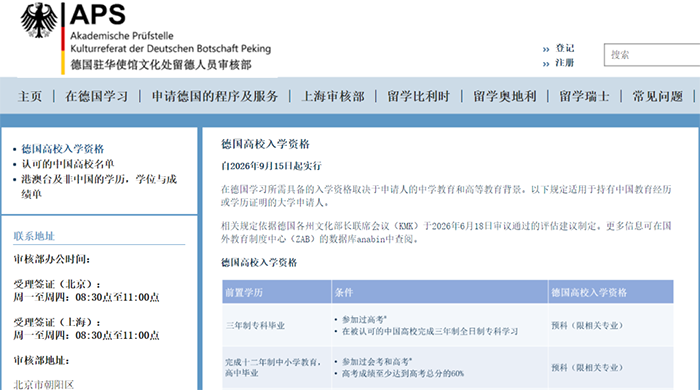
Task: Go to the 主页 home menu item
Action: [x=30, y=96]
